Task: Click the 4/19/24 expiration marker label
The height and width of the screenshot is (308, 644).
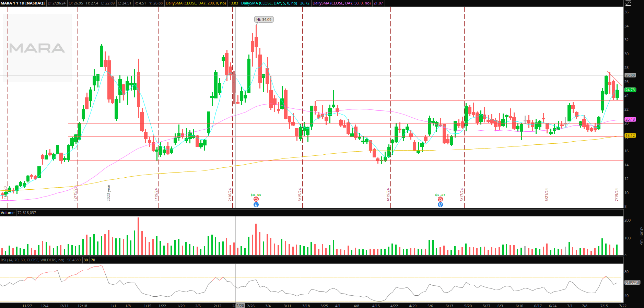Action: point(388,194)
